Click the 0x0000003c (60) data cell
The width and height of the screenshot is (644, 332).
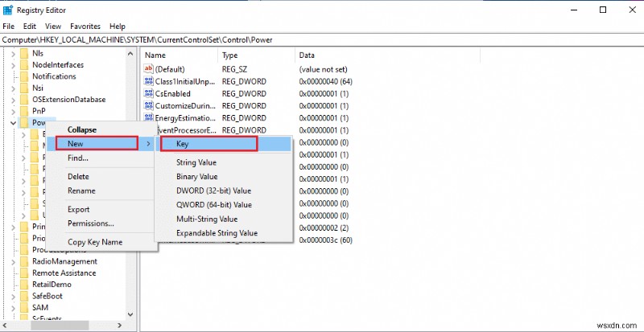[326, 240]
